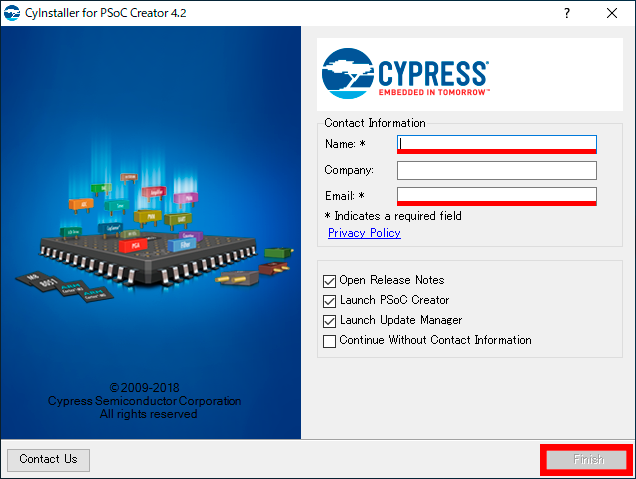Screen dimensions: 636x479
Task: Click the Finish button
Action: click(587, 460)
